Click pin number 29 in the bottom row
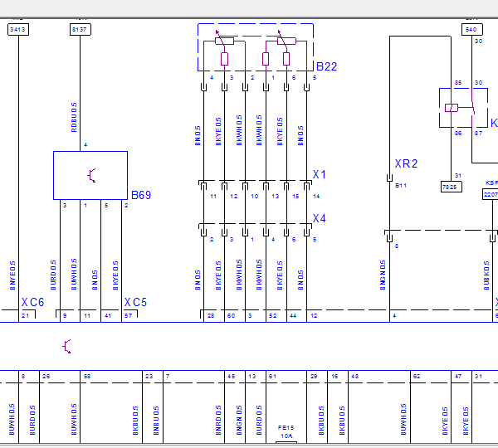The image size is (498, 448). click(x=314, y=377)
